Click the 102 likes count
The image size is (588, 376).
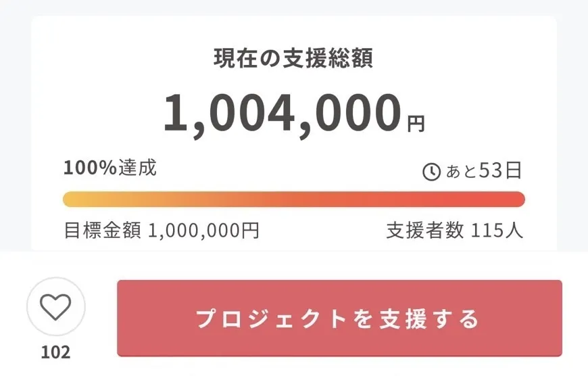pos(55,352)
